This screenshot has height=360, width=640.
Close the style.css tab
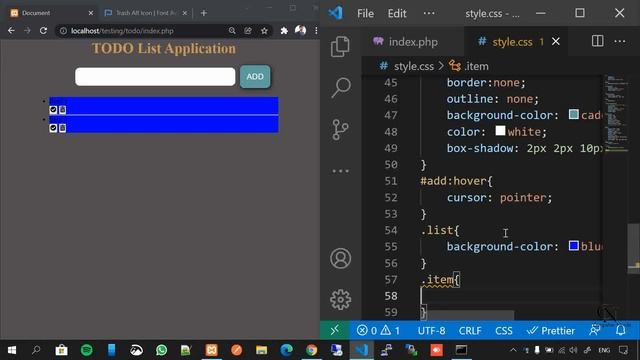pyautogui.click(x=556, y=42)
